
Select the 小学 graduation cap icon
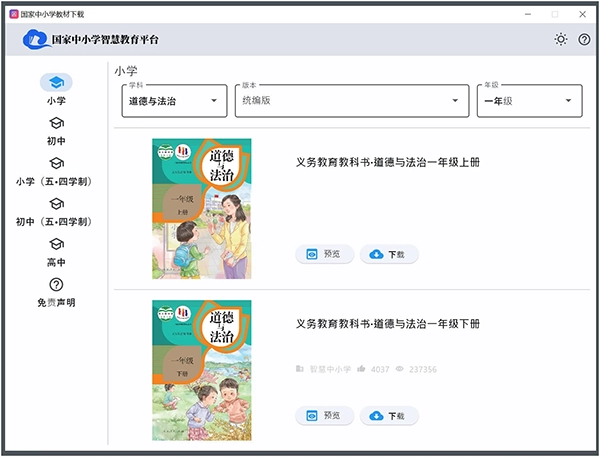(56, 83)
